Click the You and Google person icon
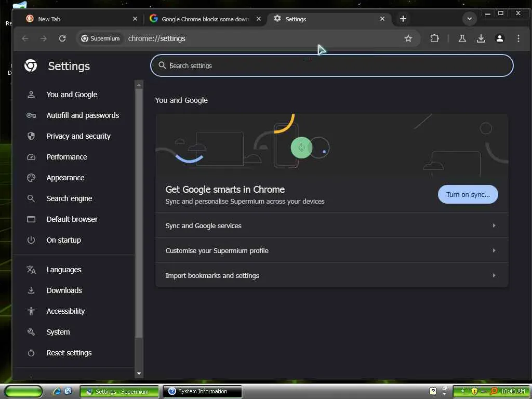532x399 pixels. pos(31,95)
